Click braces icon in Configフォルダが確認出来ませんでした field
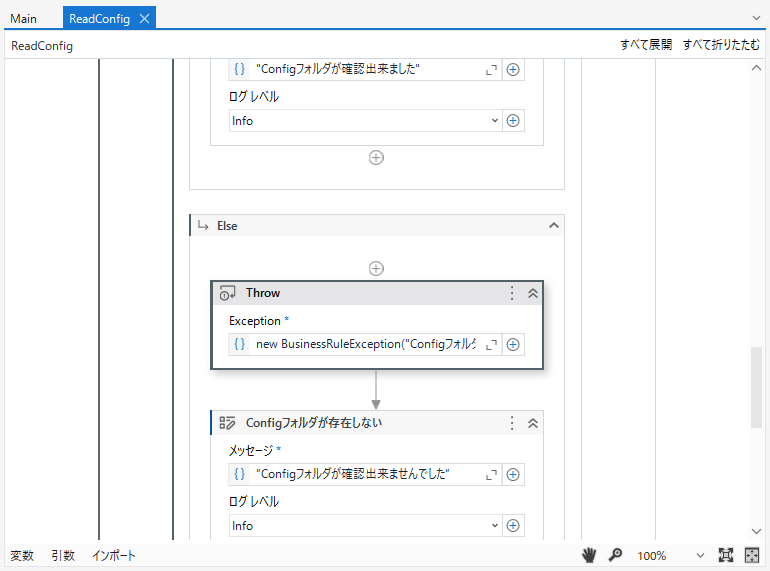The width and height of the screenshot is (770, 571). (x=239, y=474)
